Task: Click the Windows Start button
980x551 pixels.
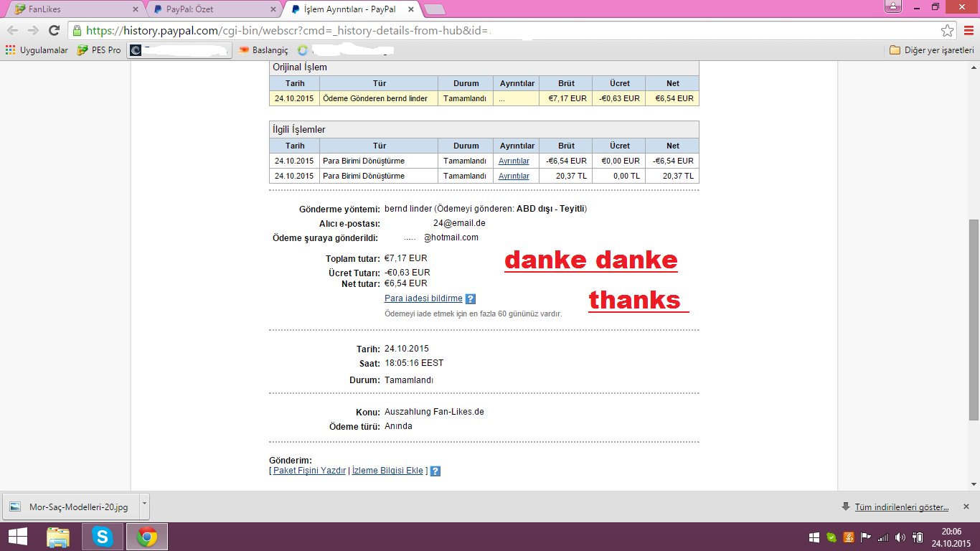Action: tap(17, 537)
